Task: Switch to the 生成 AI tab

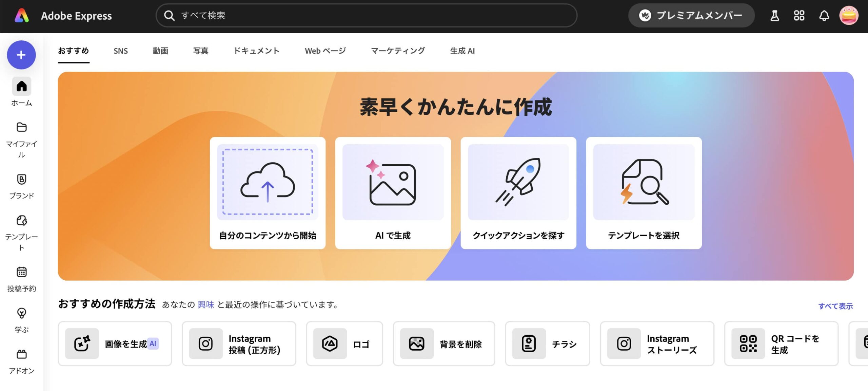Action: point(462,51)
